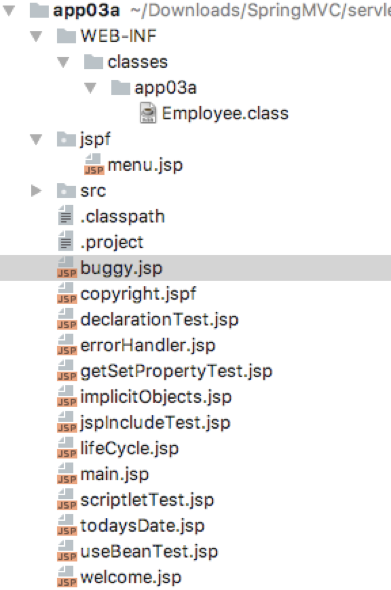Select the app03a project root label

click(x=86, y=10)
